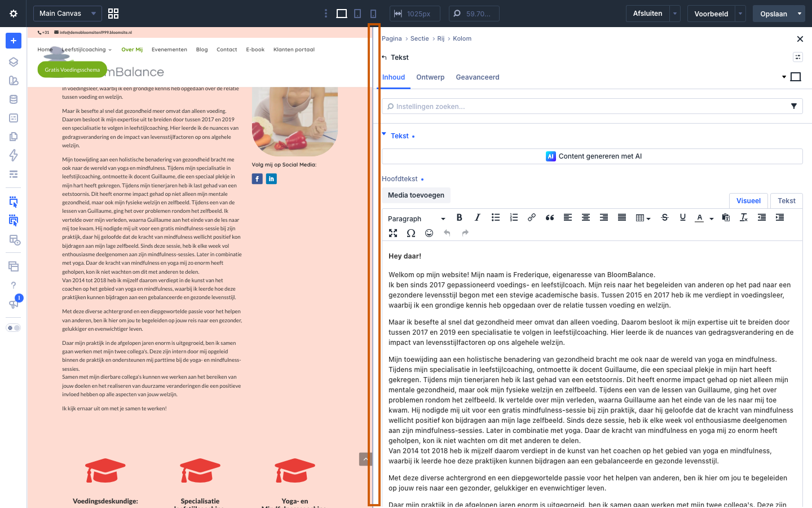812x508 pixels.
Task: Decrease indent of the paragraph
Action: point(762,218)
